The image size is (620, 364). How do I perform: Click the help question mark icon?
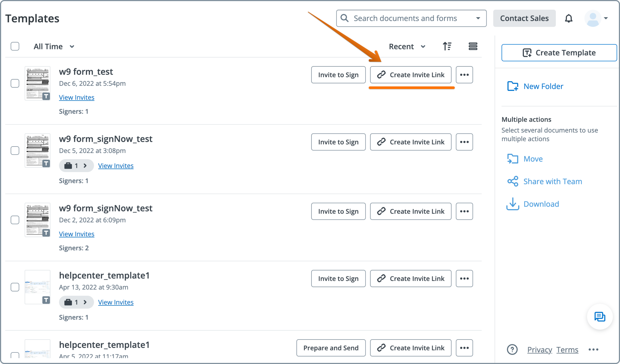coord(512,349)
